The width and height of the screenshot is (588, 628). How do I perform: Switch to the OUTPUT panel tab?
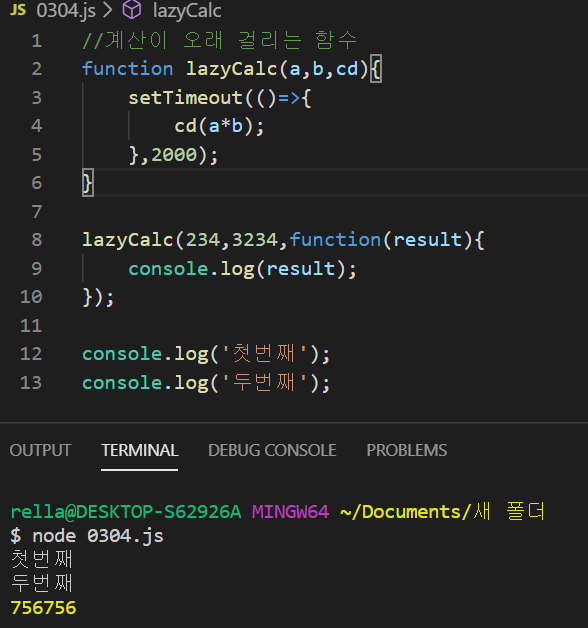tap(40, 450)
